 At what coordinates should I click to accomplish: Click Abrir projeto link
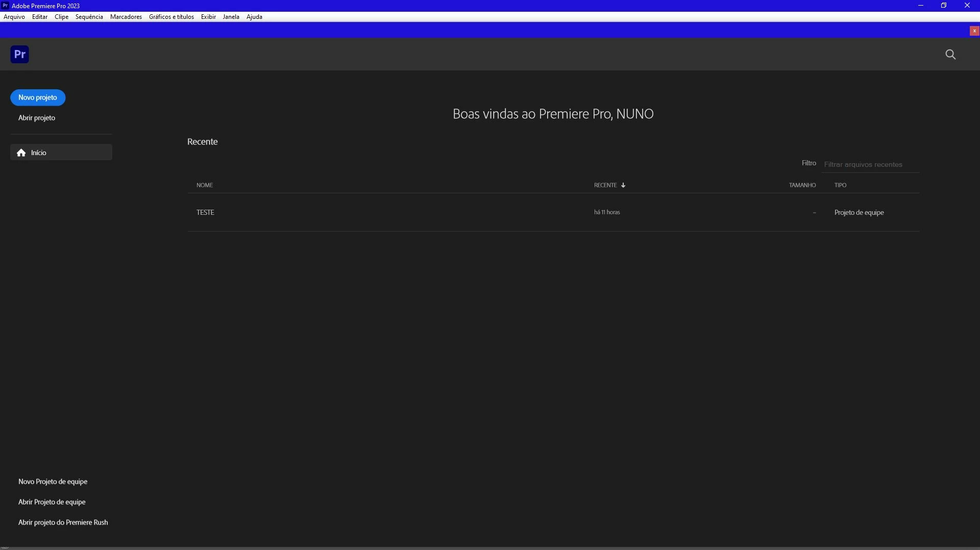[x=37, y=118]
